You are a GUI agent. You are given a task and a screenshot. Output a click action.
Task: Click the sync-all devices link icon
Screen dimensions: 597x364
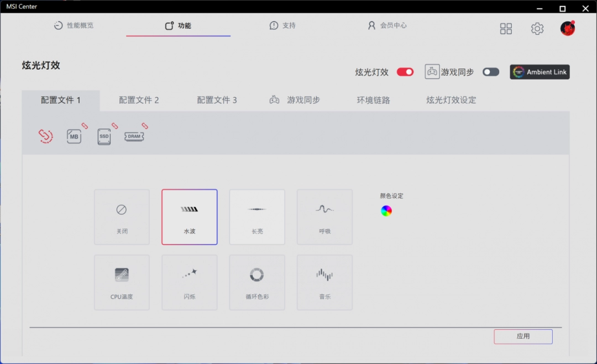pos(46,136)
